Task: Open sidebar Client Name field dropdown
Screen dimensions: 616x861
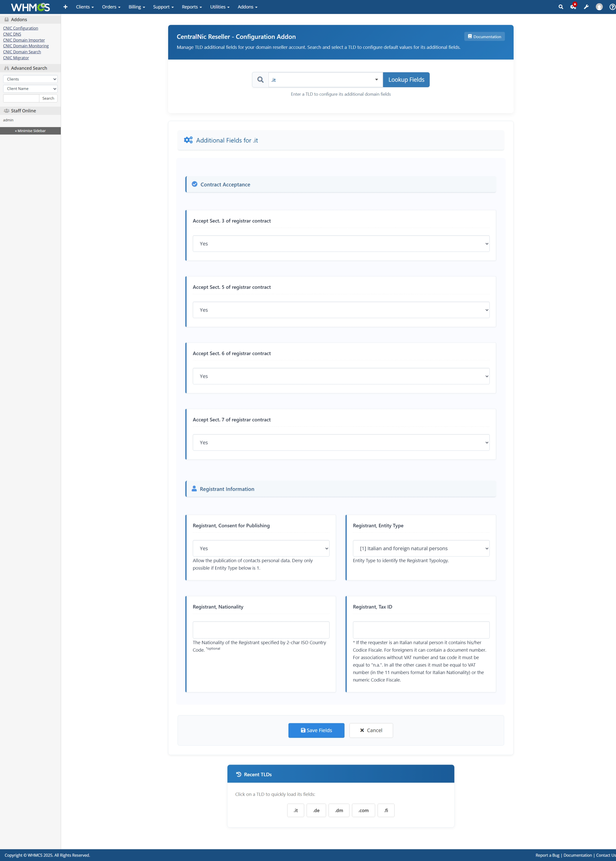Action: pyautogui.click(x=30, y=88)
